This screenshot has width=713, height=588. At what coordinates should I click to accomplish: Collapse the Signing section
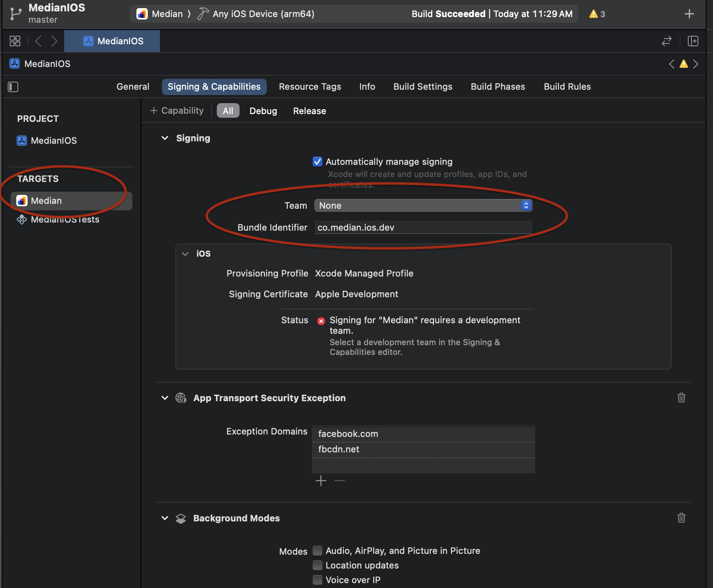pyautogui.click(x=165, y=138)
